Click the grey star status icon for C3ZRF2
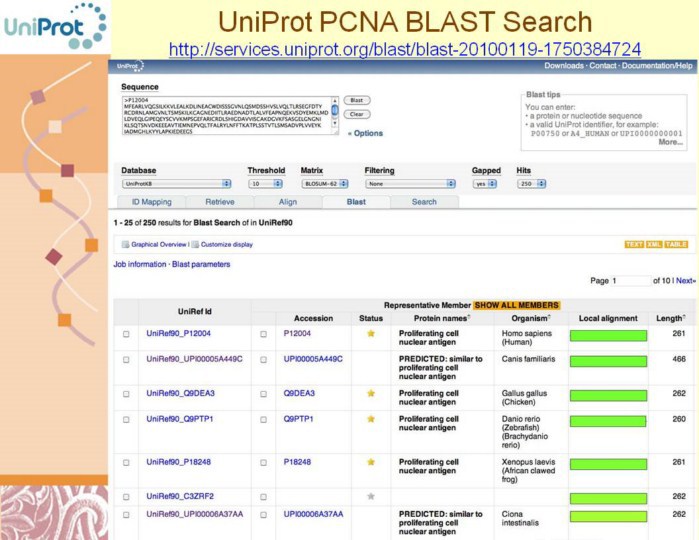 (371, 496)
